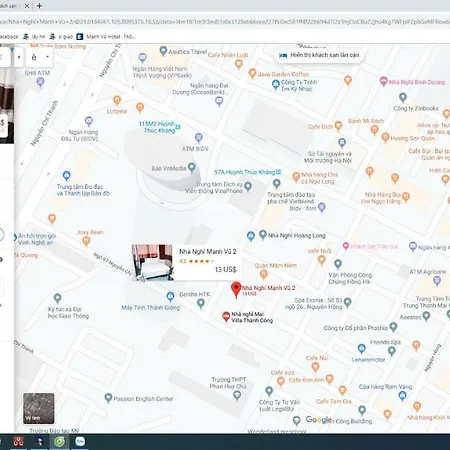Open the sỉ giao bookmark

tap(61, 37)
